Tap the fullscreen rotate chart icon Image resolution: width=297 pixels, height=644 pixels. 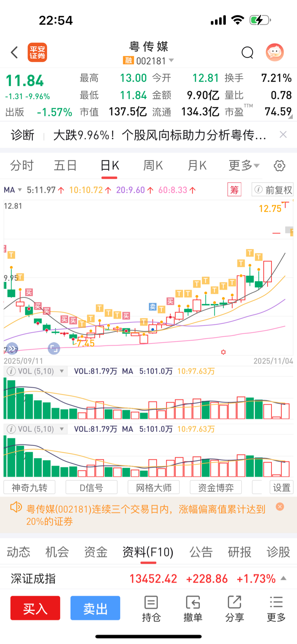point(54,348)
